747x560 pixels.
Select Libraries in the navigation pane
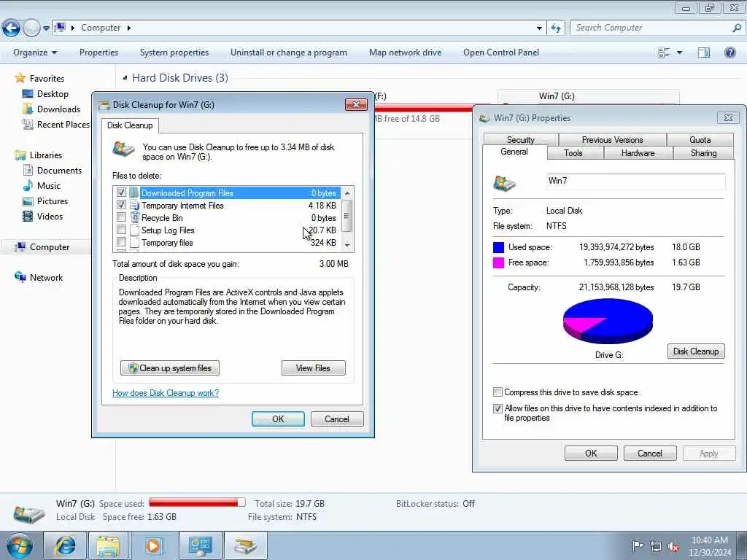tap(45, 155)
